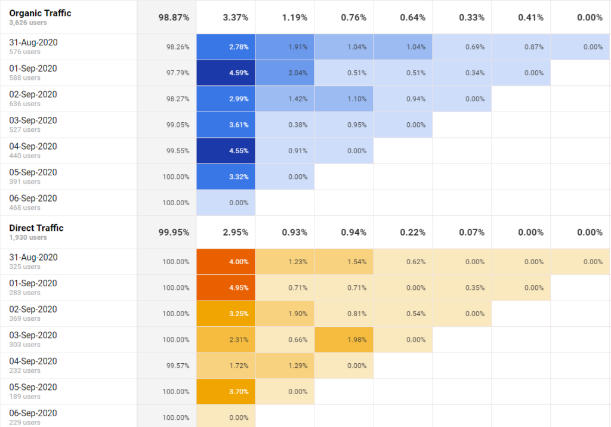Choose the 1.91% cell in Organic Traffic

click(285, 47)
